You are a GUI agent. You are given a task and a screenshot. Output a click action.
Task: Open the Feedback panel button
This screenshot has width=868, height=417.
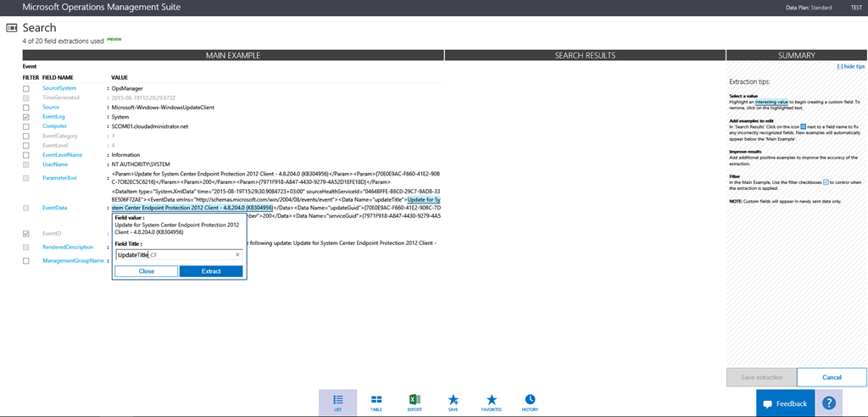(785, 403)
